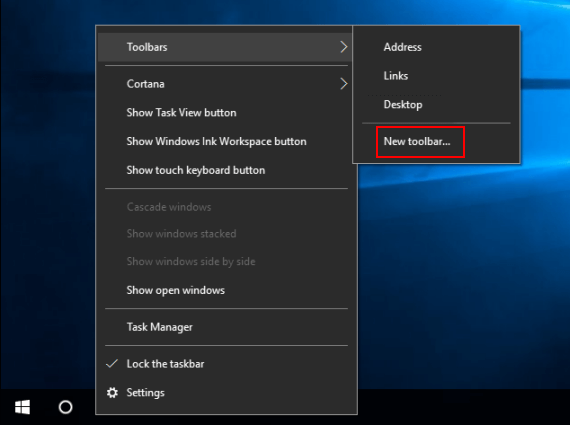Select the Desktop toolbar option
This screenshot has height=425, width=570.
point(436,105)
